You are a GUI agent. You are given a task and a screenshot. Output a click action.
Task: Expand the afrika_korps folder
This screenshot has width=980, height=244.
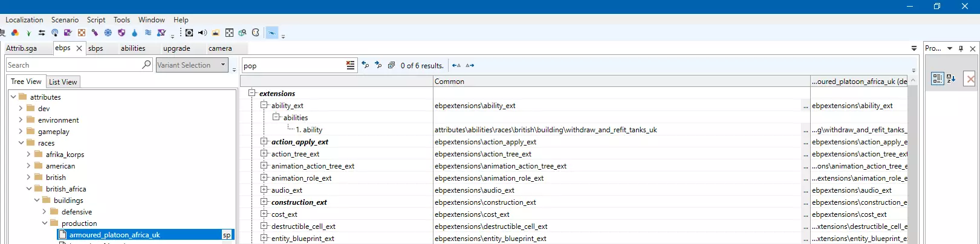coord(28,155)
